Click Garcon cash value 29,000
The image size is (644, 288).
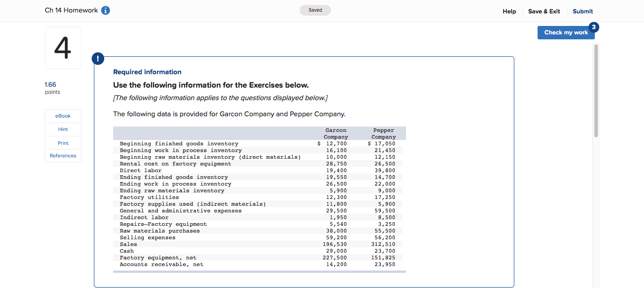[x=336, y=251]
